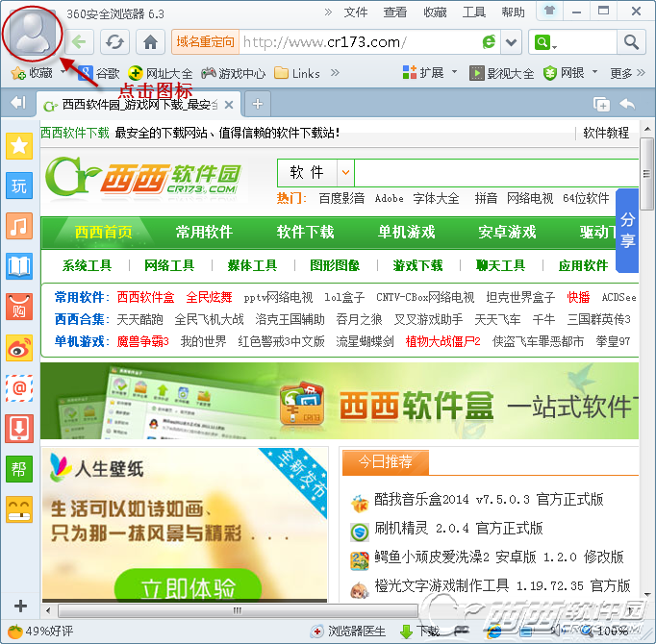This screenshot has width=656, height=644.
Task: Click the 立即体验 green button
Action: (x=189, y=586)
